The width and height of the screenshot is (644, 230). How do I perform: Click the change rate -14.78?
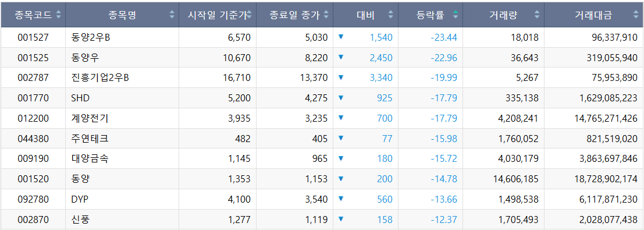444,179
